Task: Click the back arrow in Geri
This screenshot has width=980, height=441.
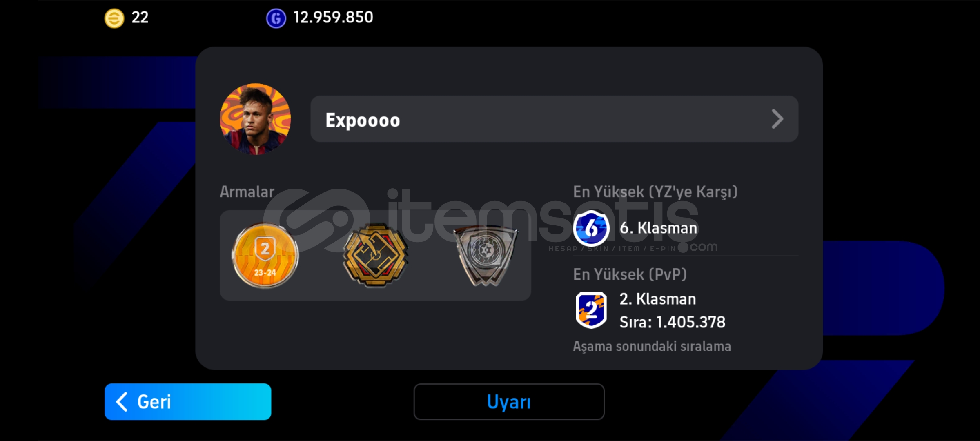Action: 122,402
